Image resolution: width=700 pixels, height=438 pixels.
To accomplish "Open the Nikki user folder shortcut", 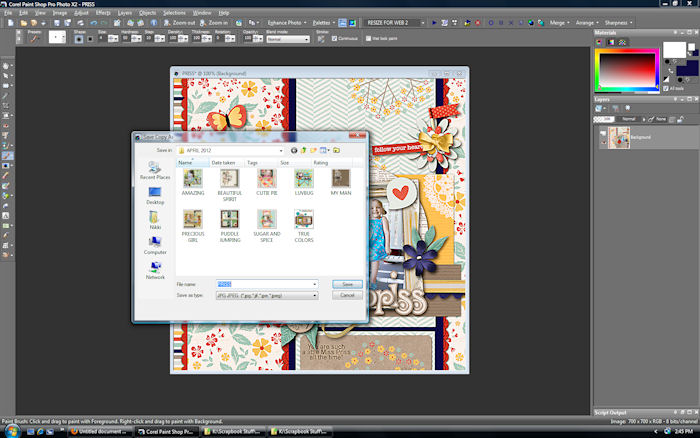I will [x=155, y=221].
